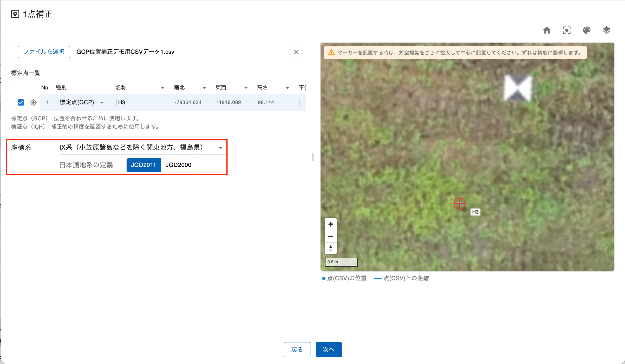Click the ファイルを選択 button
This screenshot has height=364, width=625.
click(44, 52)
